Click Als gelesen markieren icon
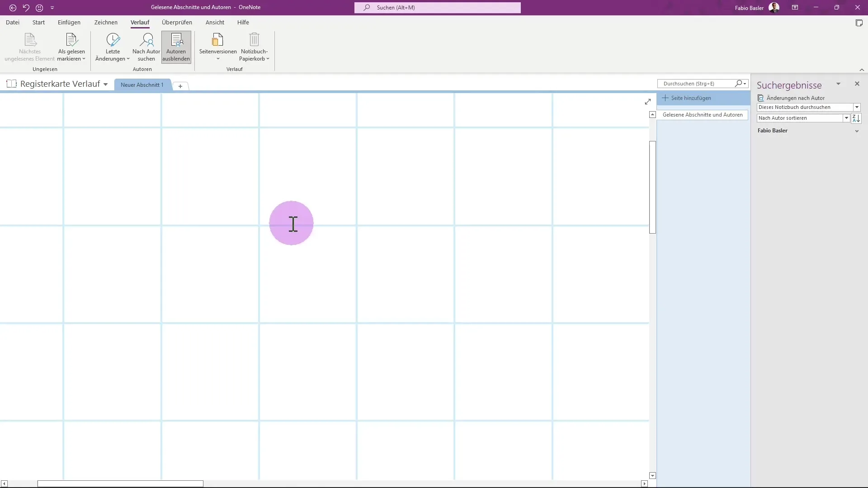 [x=71, y=40]
